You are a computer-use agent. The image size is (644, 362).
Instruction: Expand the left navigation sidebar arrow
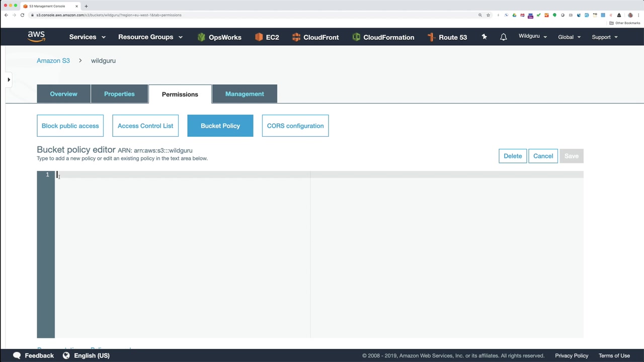[9, 79]
